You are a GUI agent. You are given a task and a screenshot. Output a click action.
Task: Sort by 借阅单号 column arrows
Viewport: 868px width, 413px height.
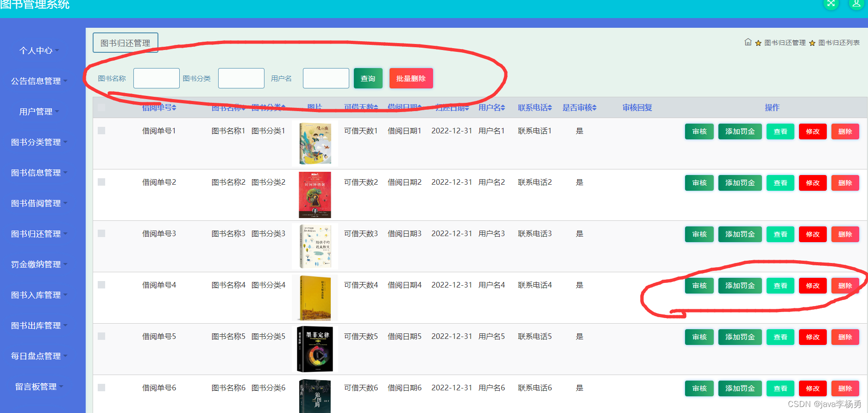[174, 108]
